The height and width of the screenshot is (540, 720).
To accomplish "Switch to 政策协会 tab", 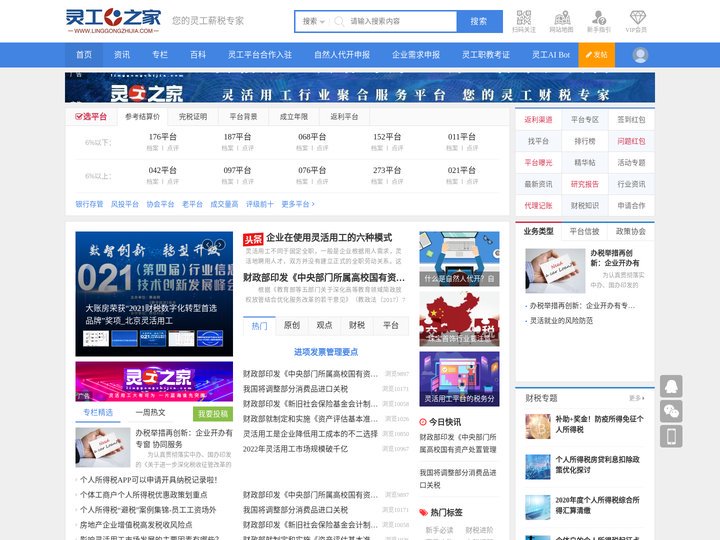I will [631, 231].
